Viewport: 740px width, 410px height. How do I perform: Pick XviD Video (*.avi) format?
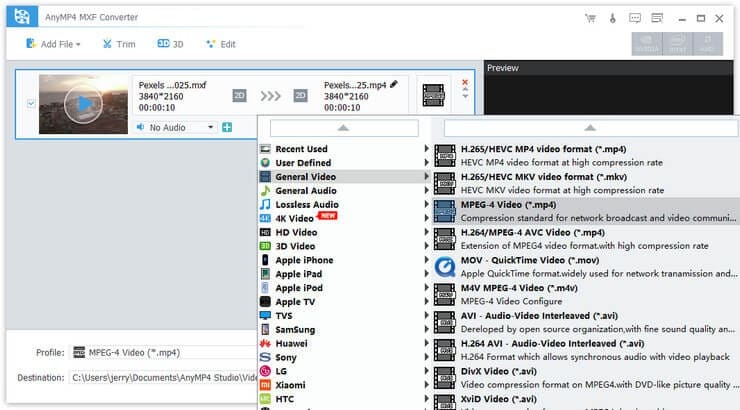click(x=586, y=402)
